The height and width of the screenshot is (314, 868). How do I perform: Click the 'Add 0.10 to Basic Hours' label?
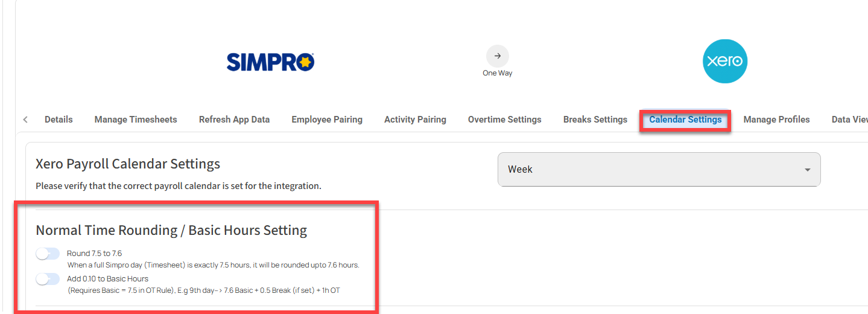[108, 279]
